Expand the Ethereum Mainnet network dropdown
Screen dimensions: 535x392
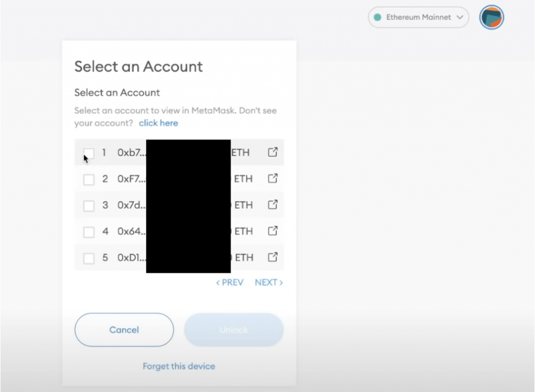[x=418, y=18]
